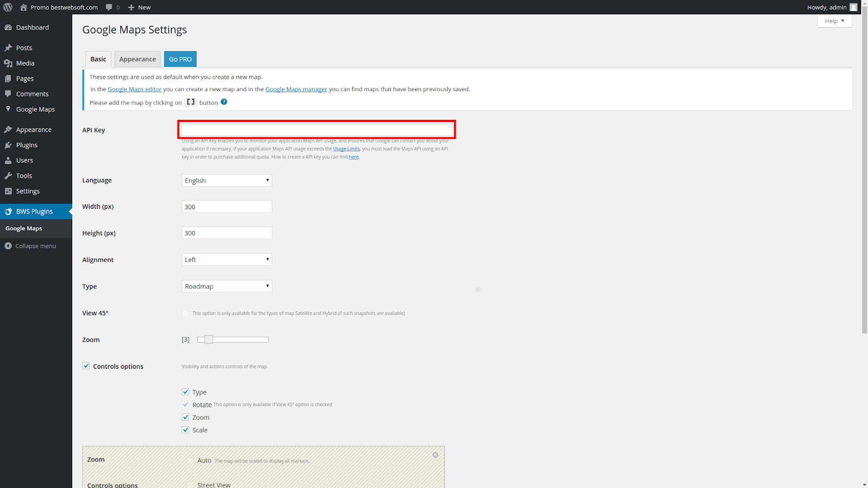Click the Collapse menu arrow icon

pyautogui.click(x=8, y=246)
